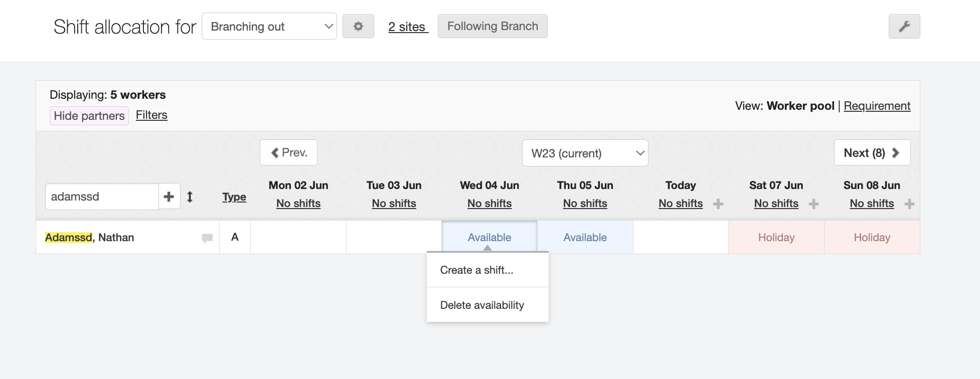Open the wrench tools button
Image resolution: width=980 pixels, height=379 pixels.
pos(904,26)
